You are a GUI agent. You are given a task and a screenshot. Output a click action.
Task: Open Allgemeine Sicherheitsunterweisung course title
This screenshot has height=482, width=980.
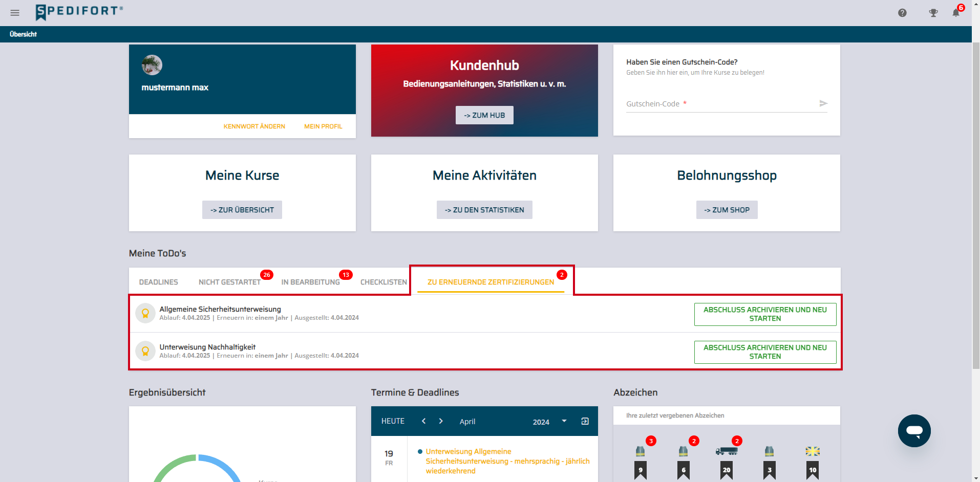(x=220, y=309)
